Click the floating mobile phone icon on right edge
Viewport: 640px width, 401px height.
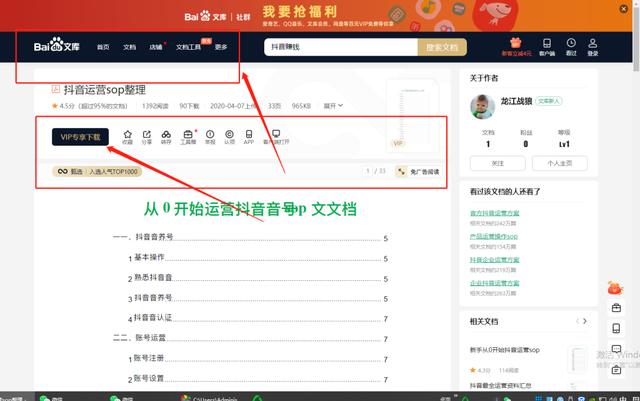(x=616, y=328)
